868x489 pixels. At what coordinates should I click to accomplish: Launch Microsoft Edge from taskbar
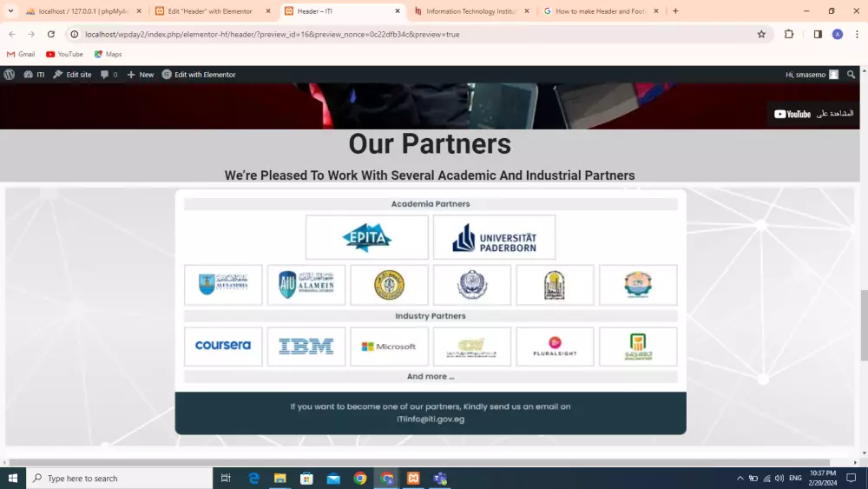pos(253,478)
